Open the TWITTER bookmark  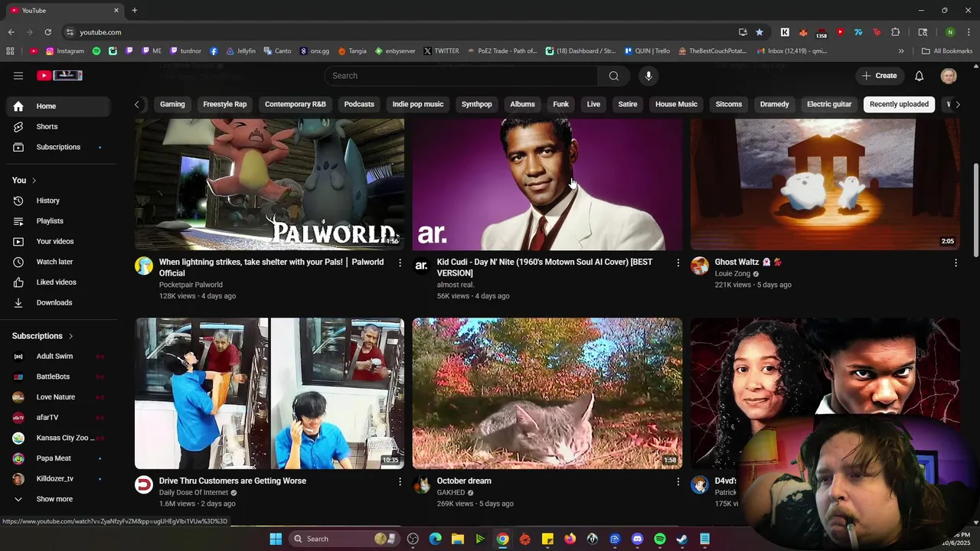(x=442, y=51)
